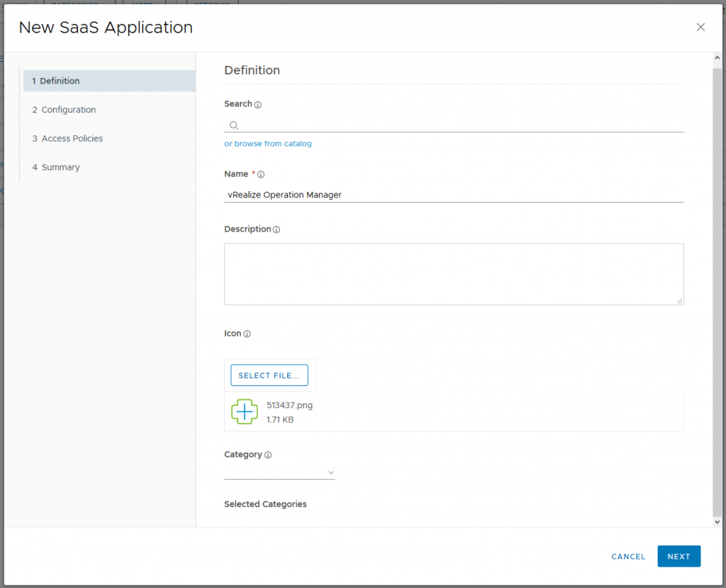
Task: Click the Search input field
Action: point(454,125)
